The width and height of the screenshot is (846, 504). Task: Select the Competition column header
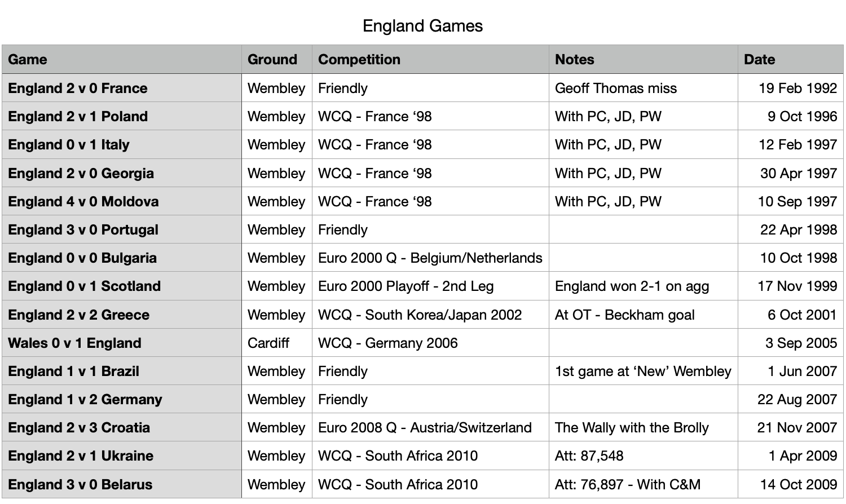[x=430, y=59]
